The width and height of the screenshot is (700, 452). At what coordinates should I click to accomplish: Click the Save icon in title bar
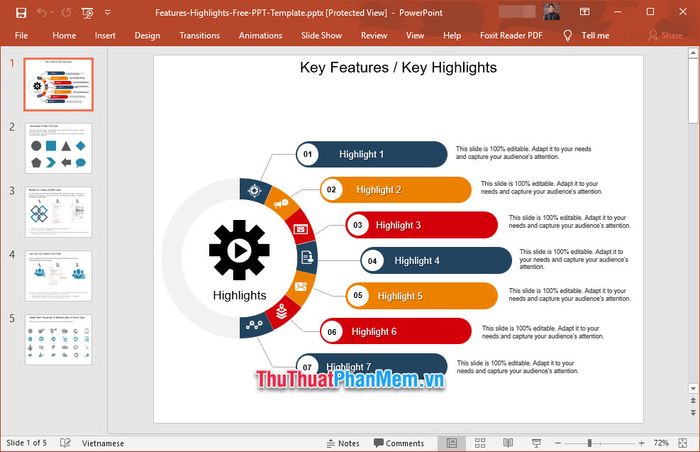coord(21,13)
